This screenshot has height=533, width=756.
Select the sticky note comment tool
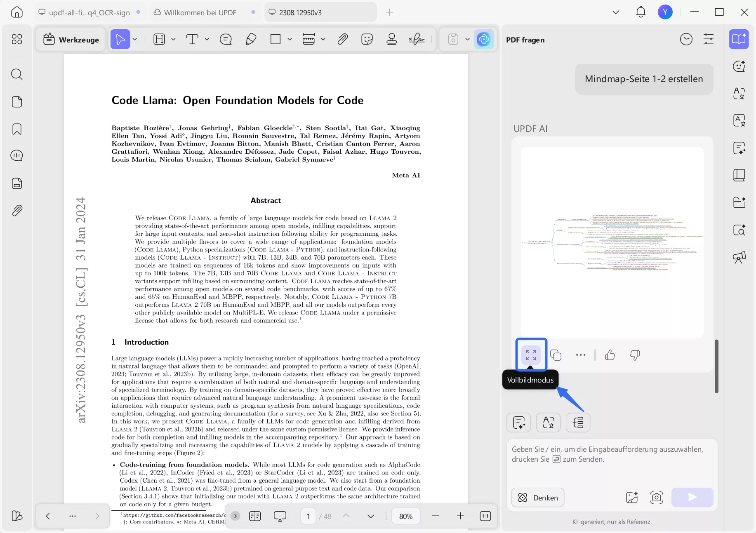coord(226,40)
